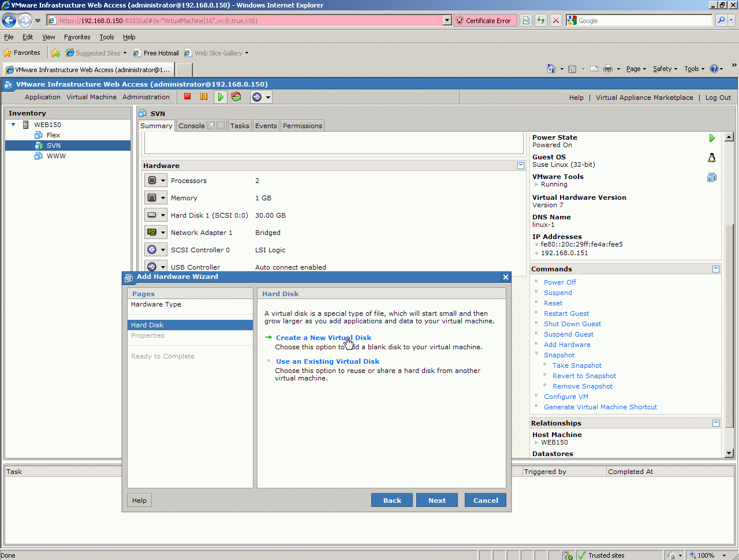Click the wizard Help button

tap(139, 500)
